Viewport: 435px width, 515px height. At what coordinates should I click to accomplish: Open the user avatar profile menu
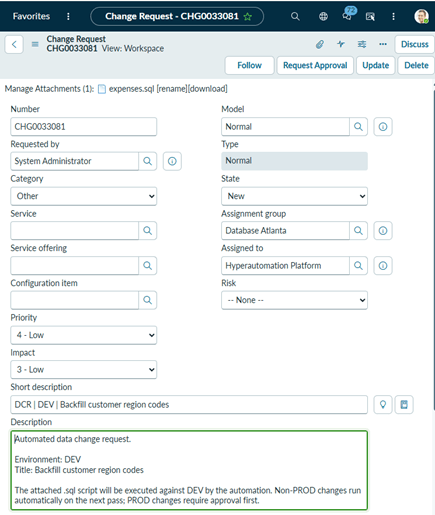pyautogui.click(x=421, y=16)
